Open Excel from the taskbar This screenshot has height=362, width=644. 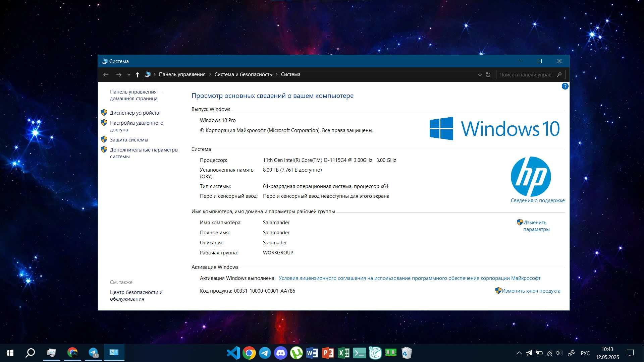[x=344, y=353]
